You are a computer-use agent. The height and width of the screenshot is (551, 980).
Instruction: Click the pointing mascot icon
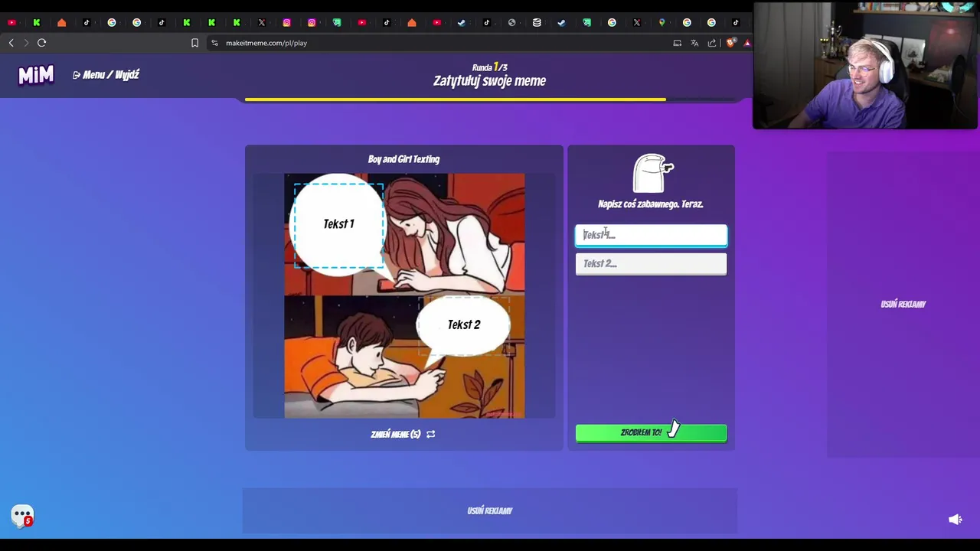653,173
